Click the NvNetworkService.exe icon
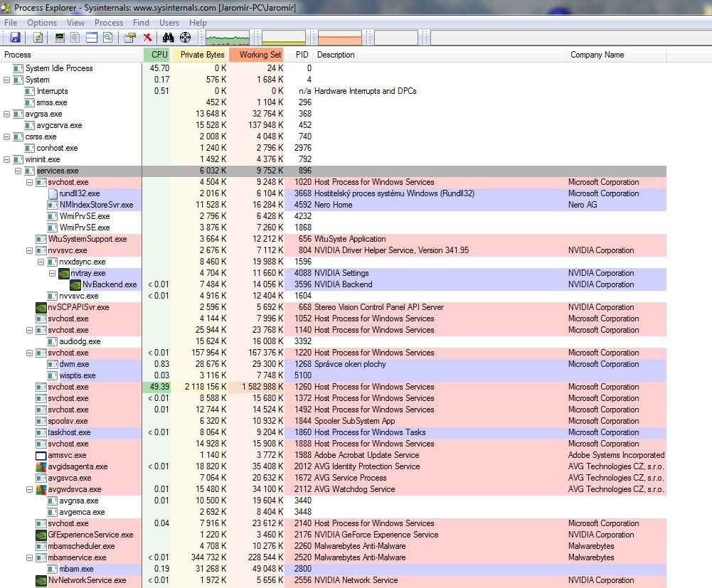712x588 pixels. 41,580
